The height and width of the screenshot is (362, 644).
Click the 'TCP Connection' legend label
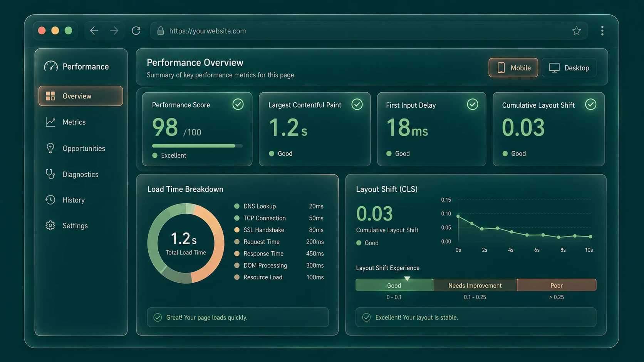pyautogui.click(x=265, y=218)
